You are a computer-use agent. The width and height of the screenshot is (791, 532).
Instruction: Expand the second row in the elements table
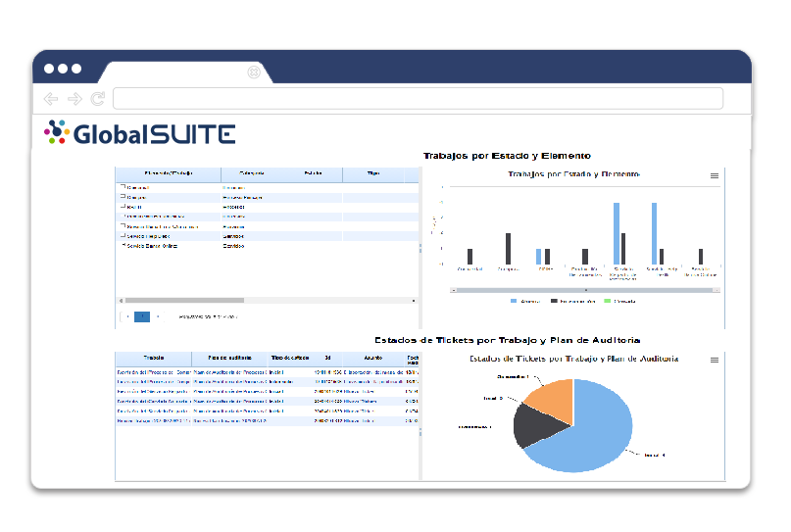click(x=123, y=197)
